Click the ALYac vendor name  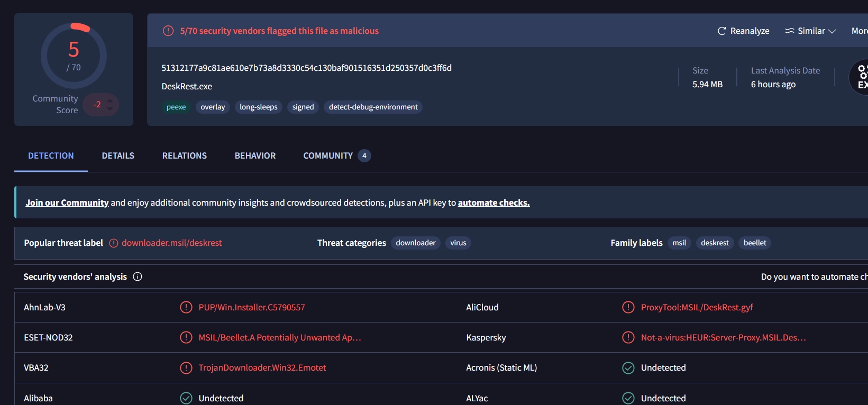tap(477, 398)
